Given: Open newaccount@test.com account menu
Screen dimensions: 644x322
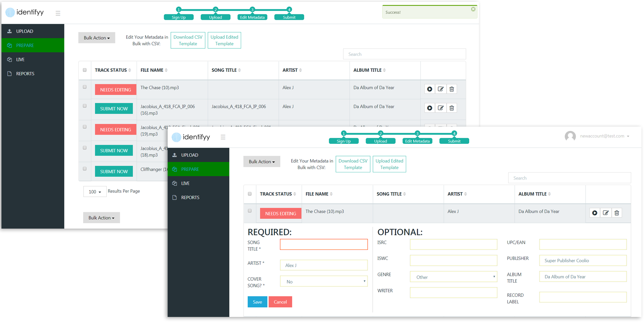Looking at the screenshot, I should (x=604, y=136).
